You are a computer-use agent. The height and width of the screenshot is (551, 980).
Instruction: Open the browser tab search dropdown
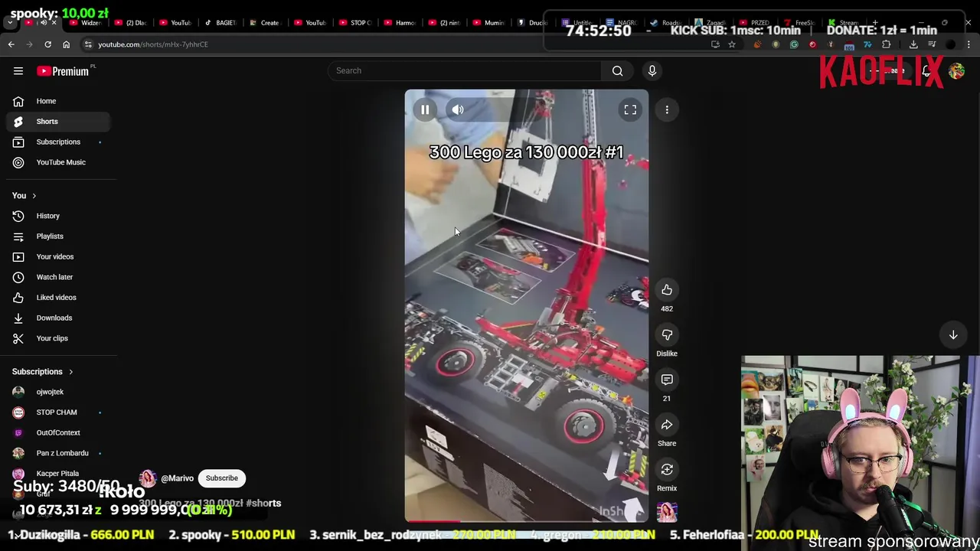point(10,23)
